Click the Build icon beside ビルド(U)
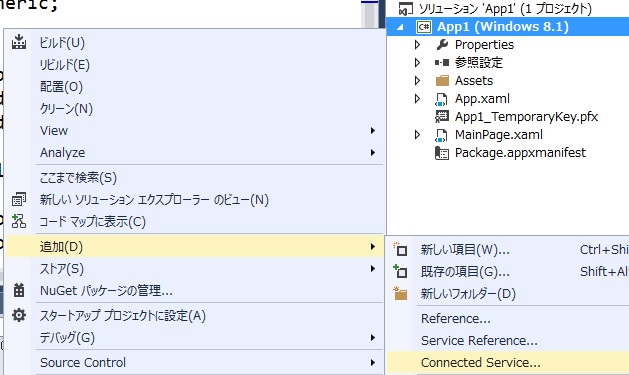The height and width of the screenshot is (375, 629). tap(19, 42)
